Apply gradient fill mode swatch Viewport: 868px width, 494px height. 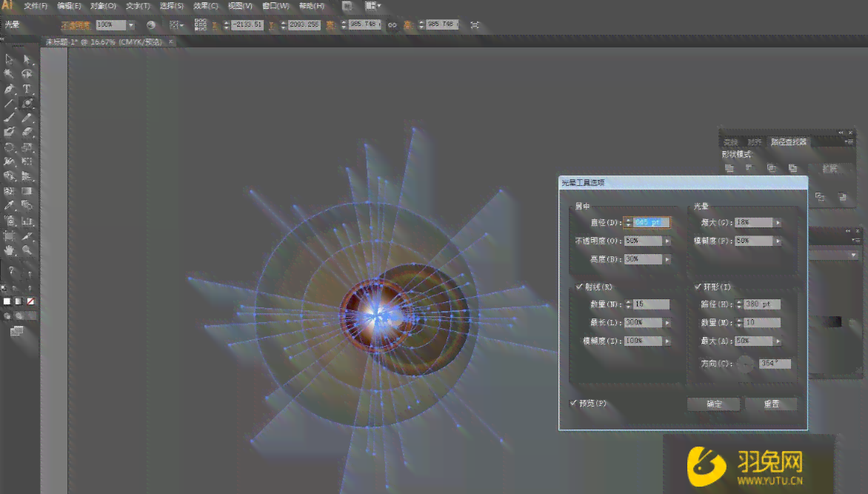[x=19, y=302]
